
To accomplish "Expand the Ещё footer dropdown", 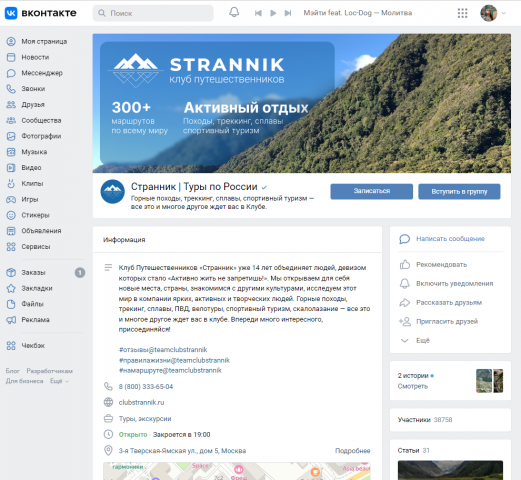I will pos(59,381).
